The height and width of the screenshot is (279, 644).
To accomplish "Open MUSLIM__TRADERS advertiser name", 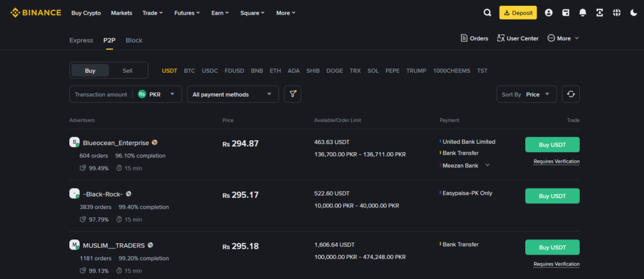I will click(x=114, y=245).
